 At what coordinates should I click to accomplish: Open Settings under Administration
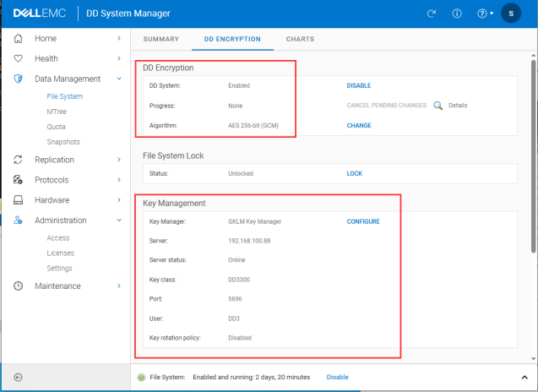[59, 268]
